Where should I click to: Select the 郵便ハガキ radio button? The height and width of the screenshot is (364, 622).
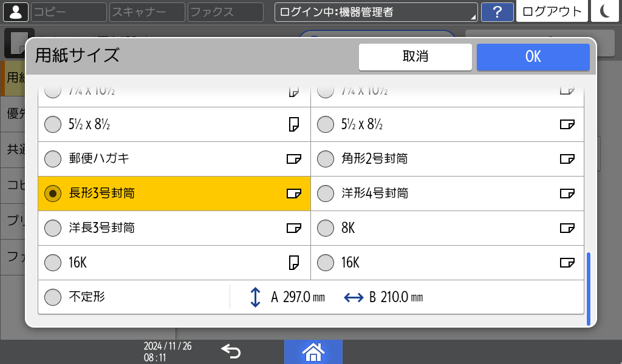click(53, 159)
